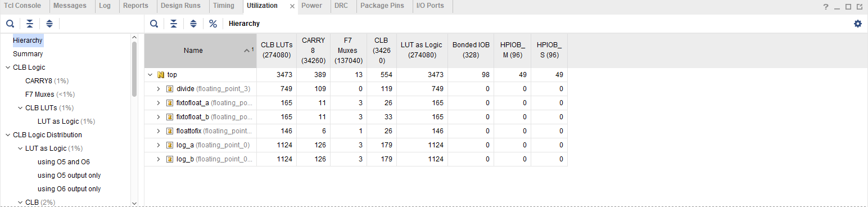Expand the divide module row

click(159, 89)
